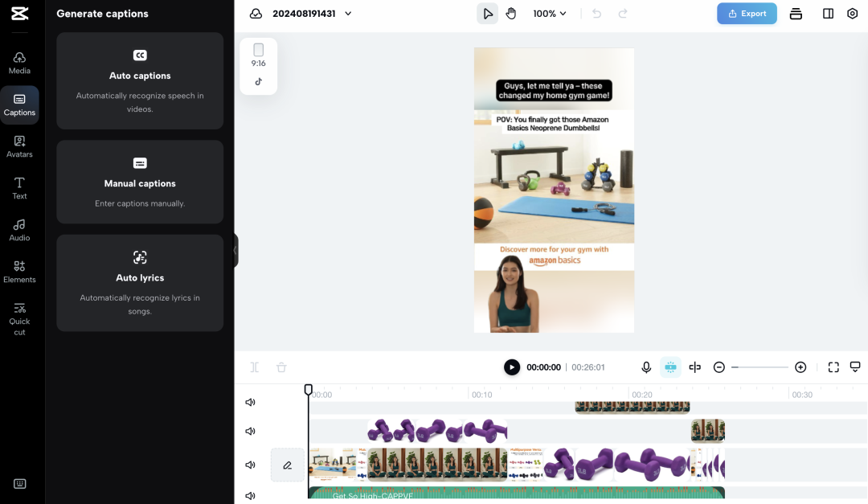868x504 pixels.
Task: Select the top track clip near 00:20
Action: point(633,408)
